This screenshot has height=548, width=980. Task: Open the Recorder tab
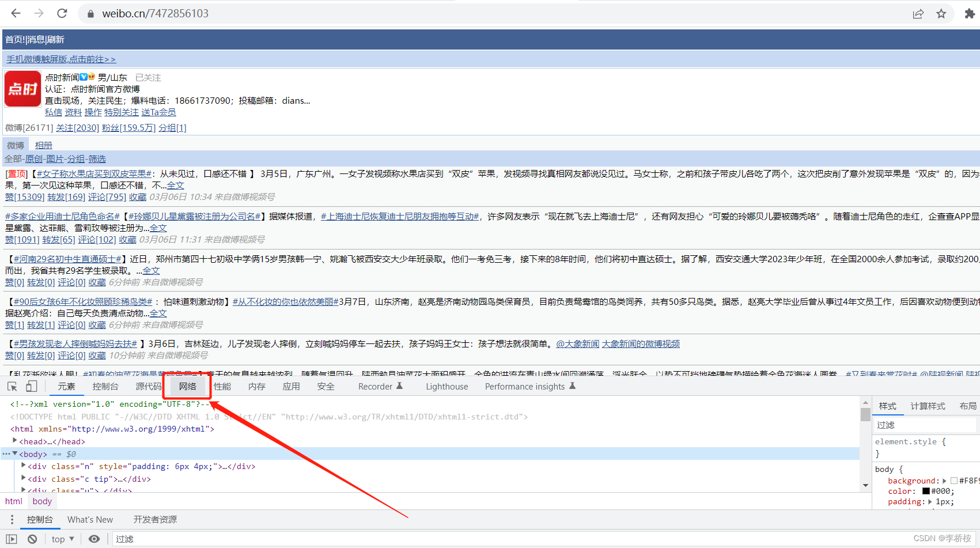(x=380, y=387)
